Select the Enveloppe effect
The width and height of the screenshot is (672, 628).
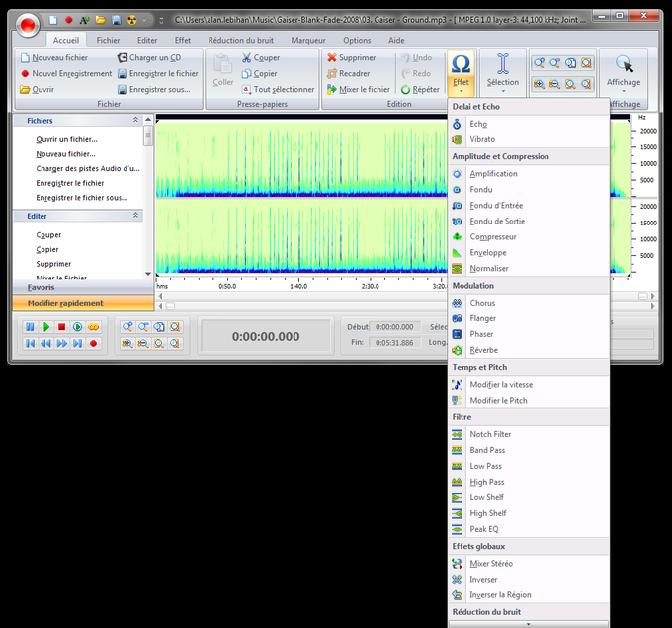529,253
